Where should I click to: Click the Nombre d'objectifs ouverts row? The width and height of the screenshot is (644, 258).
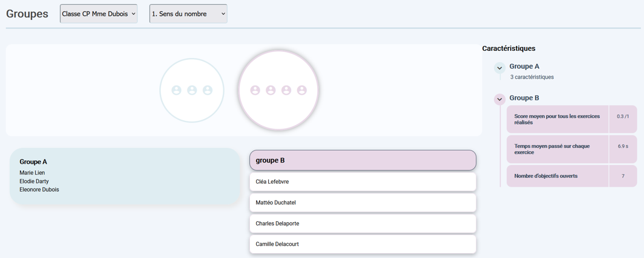571,176
